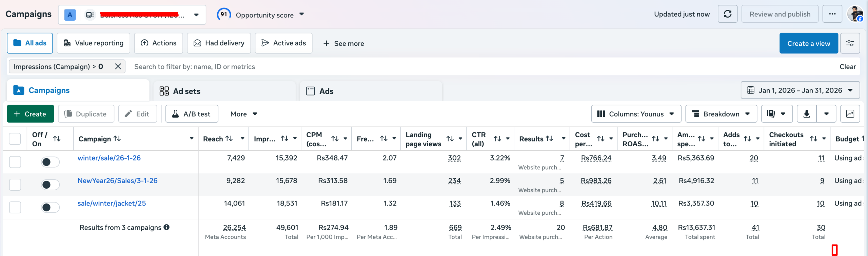
Task: Click the refresh data icon button
Action: 727,14
